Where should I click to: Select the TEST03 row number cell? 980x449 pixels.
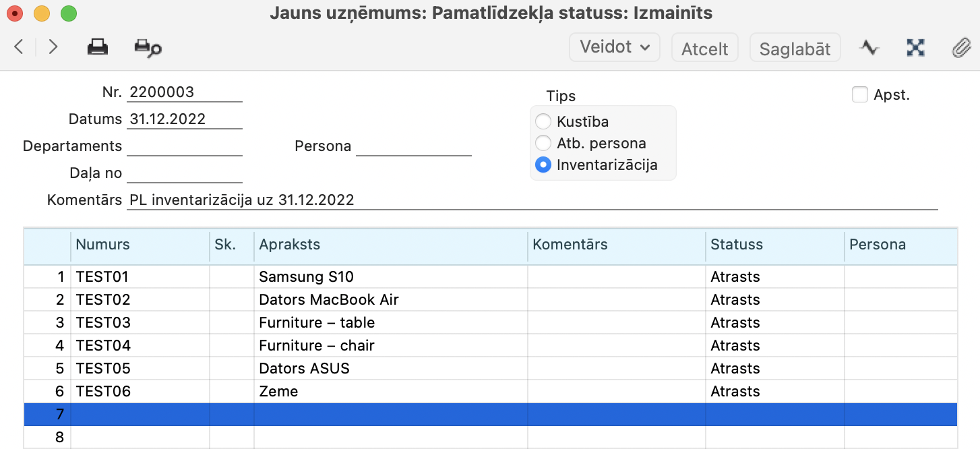tap(47, 322)
